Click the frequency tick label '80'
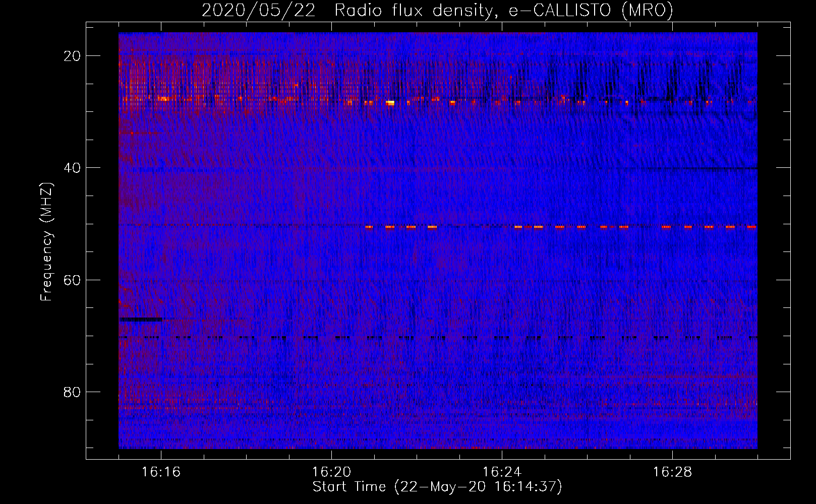Image resolution: width=816 pixels, height=504 pixels. click(x=73, y=392)
